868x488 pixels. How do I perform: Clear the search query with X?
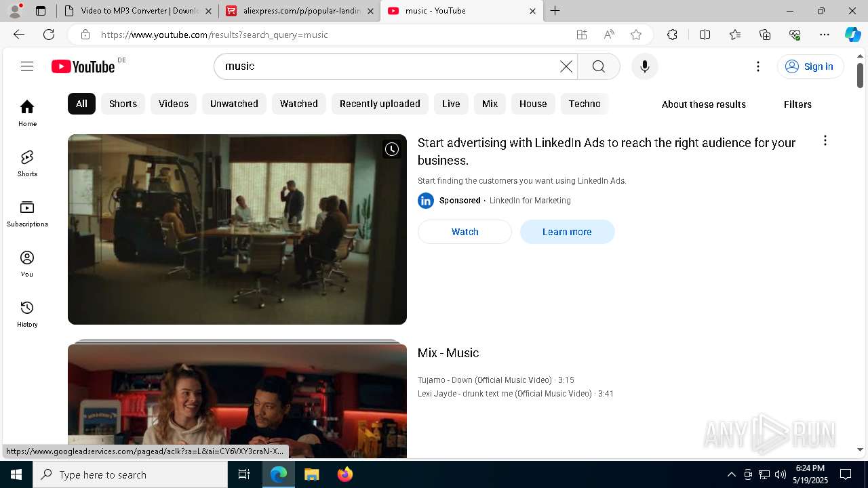[566, 66]
